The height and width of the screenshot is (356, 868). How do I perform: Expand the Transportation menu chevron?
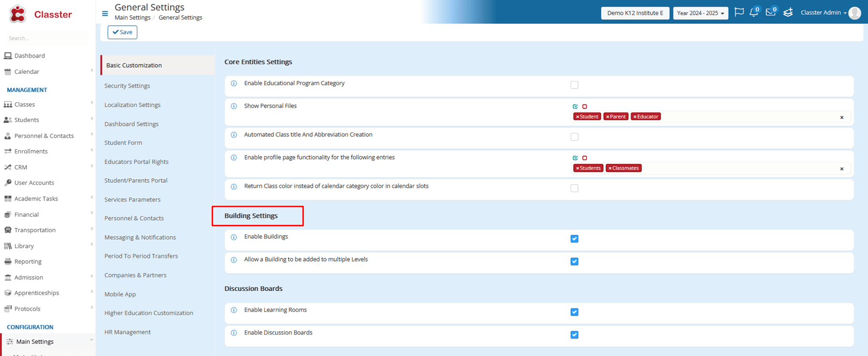pyautogui.click(x=92, y=229)
